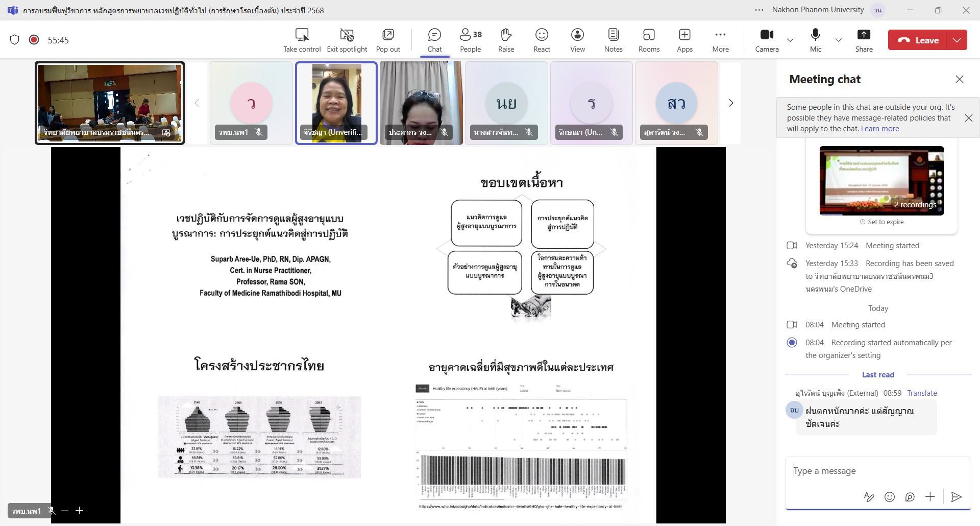Screen dimensions: 980x526
Task: Expand the mic options dropdown arrow
Action: pos(838,40)
